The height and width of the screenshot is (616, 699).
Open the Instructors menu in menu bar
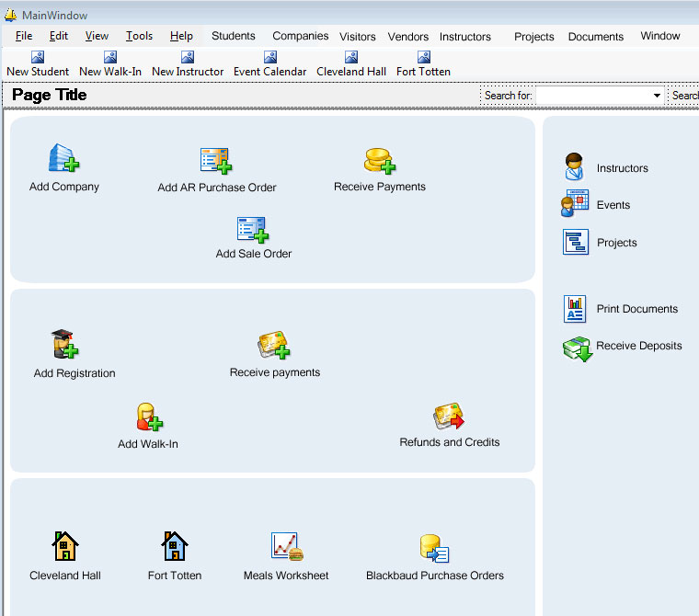point(465,37)
